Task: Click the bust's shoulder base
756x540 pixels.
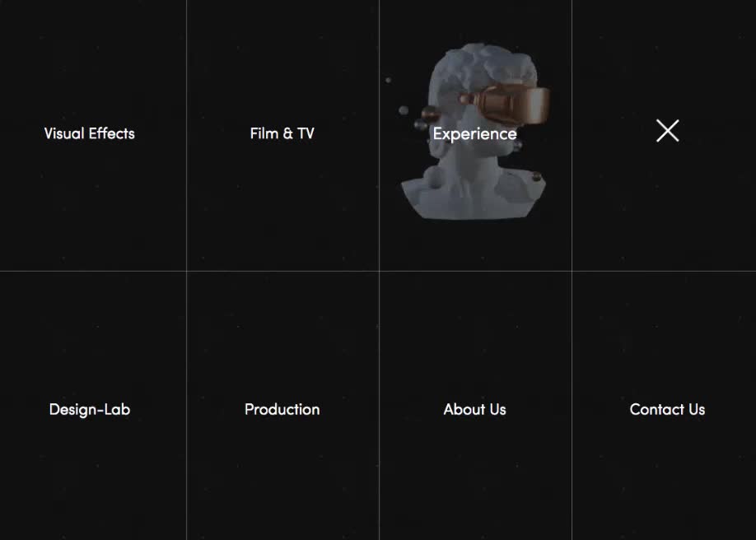Action: (474, 195)
